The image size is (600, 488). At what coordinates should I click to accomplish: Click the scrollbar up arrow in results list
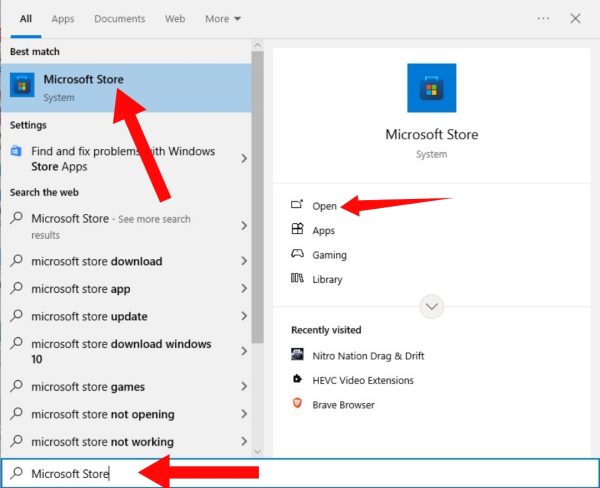pos(258,46)
